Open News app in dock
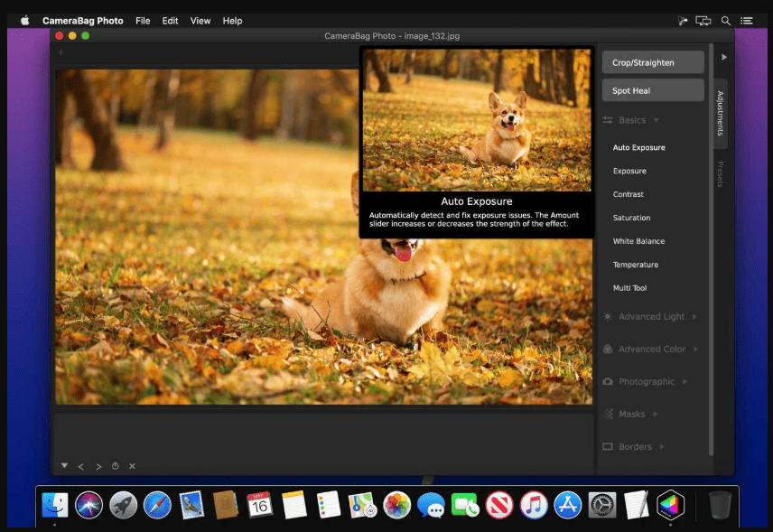 tap(498, 505)
